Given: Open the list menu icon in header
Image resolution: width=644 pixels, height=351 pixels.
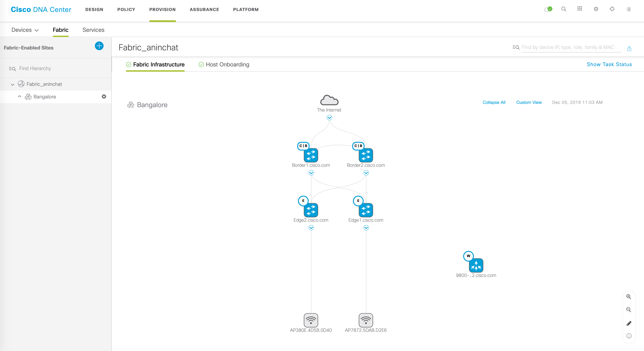Looking at the screenshot, I should [x=628, y=9].
